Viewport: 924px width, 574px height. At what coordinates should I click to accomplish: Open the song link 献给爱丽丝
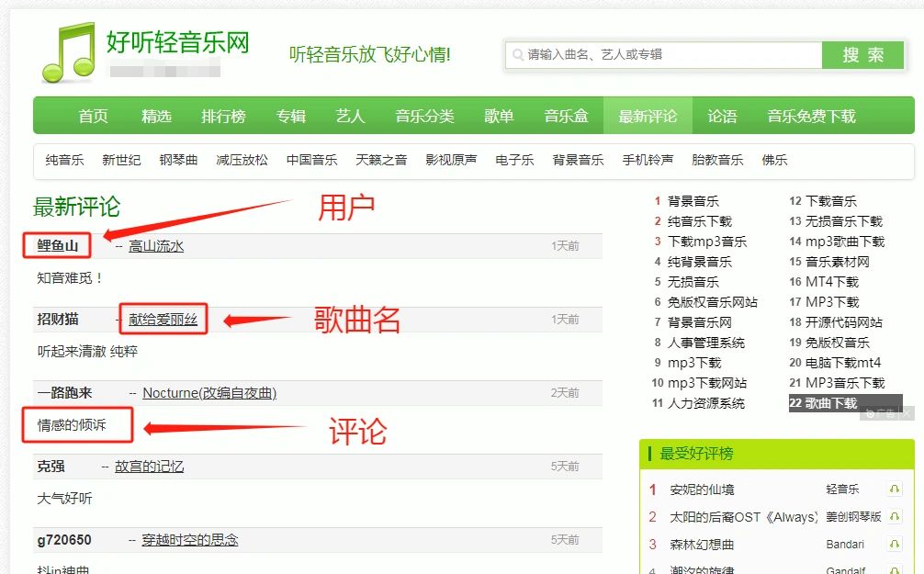[163, 321]
